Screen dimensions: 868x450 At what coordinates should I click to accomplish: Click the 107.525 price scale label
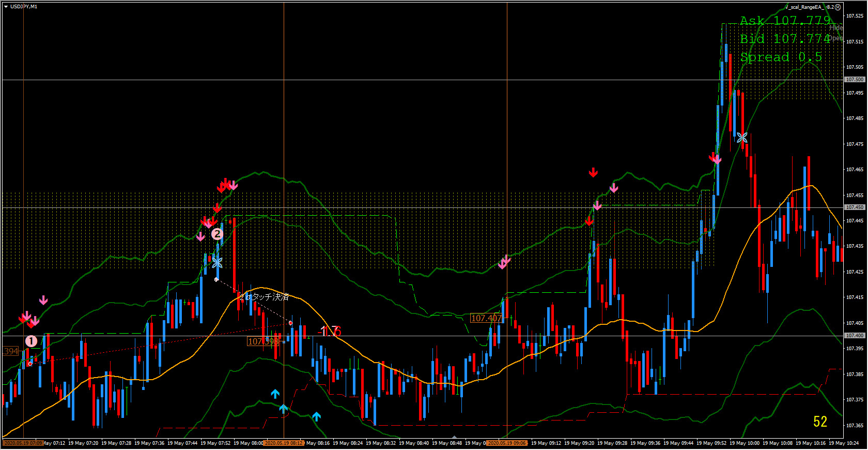[855, 16]
